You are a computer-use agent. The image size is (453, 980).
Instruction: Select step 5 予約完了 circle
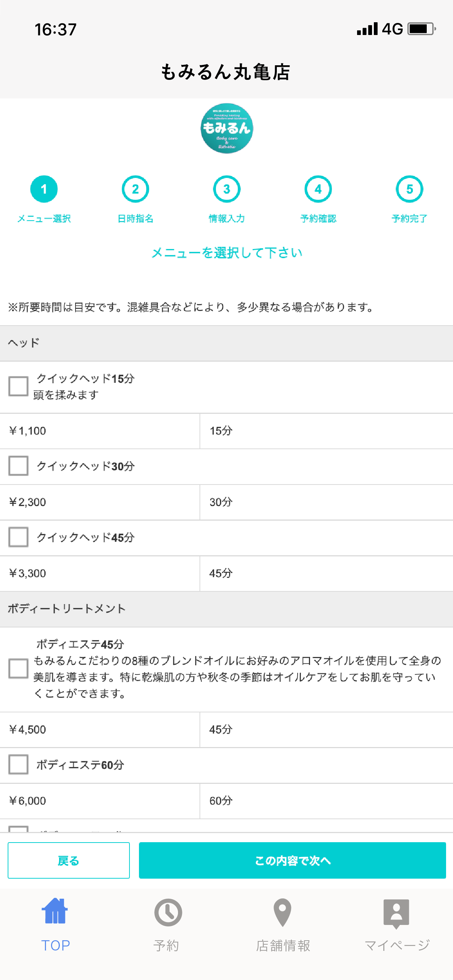pyautogui.click(x=410, y=189)
